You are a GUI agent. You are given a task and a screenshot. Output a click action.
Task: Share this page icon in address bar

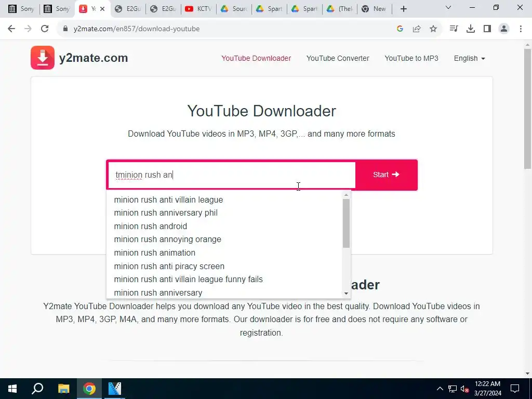[x=417, y=29]
